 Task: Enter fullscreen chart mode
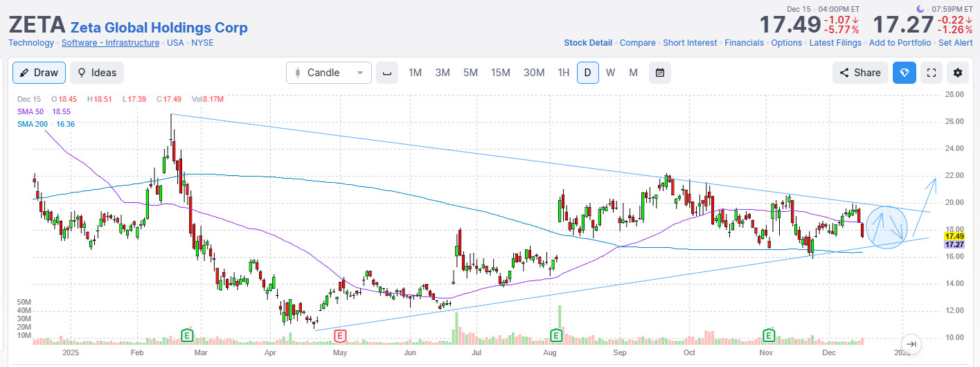click(x=932, y=73)
